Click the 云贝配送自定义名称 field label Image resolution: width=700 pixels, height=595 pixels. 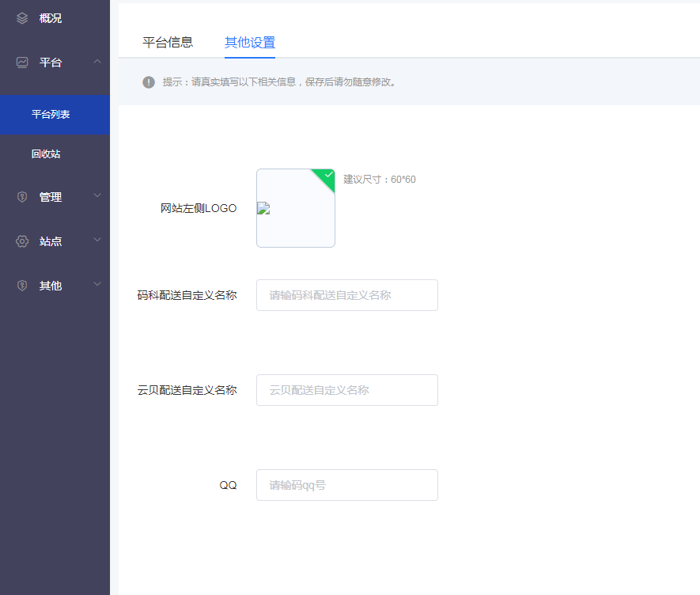coord(187,390)
